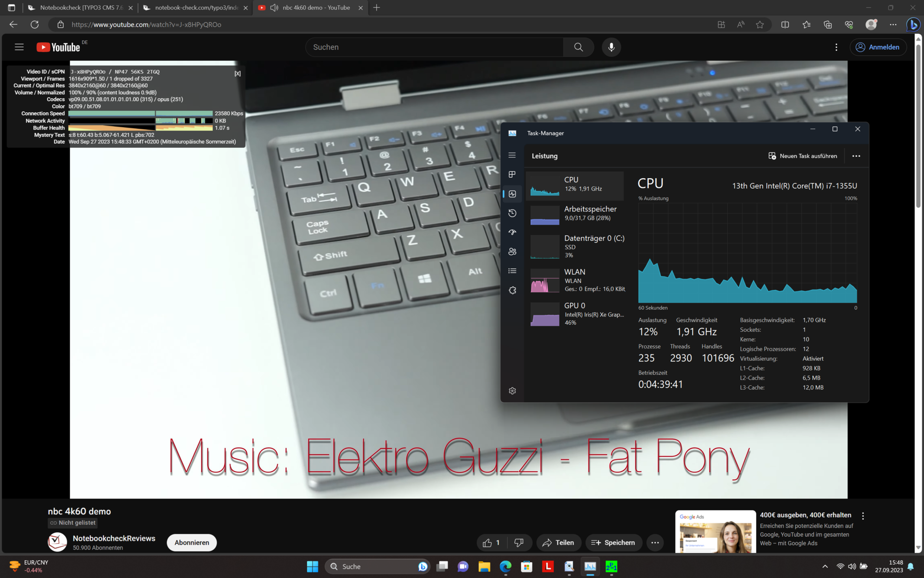
Task: Go back with browser back arrow
Action: 13,25
